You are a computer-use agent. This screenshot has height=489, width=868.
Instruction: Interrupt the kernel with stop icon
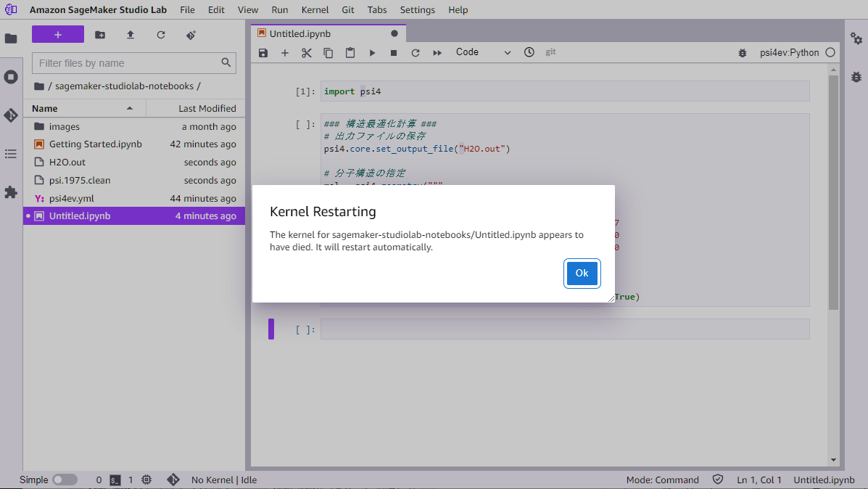click(x=394, y=53)
